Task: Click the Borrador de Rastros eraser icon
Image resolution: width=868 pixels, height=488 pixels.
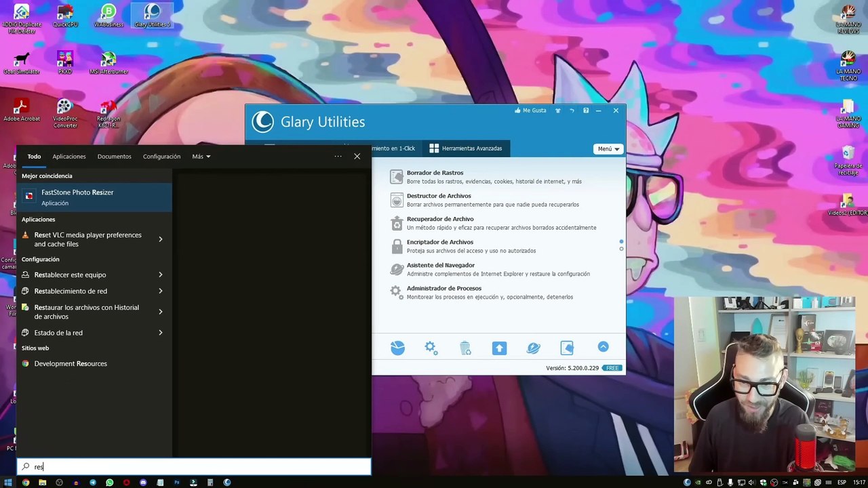Action: [397, 177]
